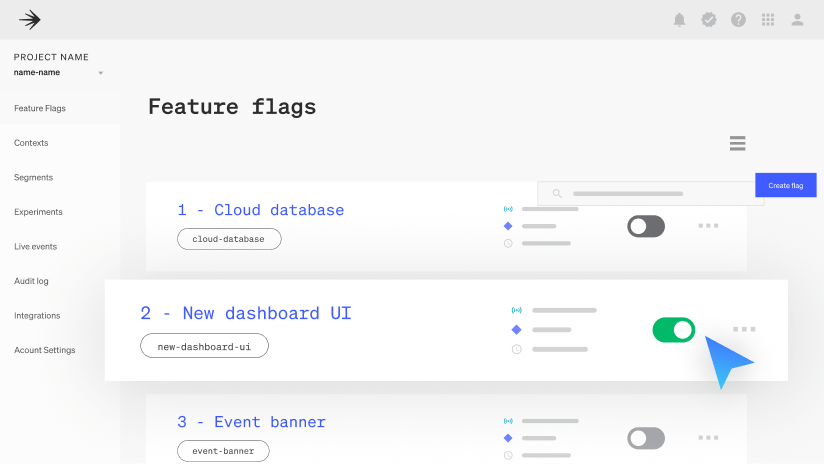
Task: Enable the Cloud database flag toggle
Action: (x=646, y=226)
